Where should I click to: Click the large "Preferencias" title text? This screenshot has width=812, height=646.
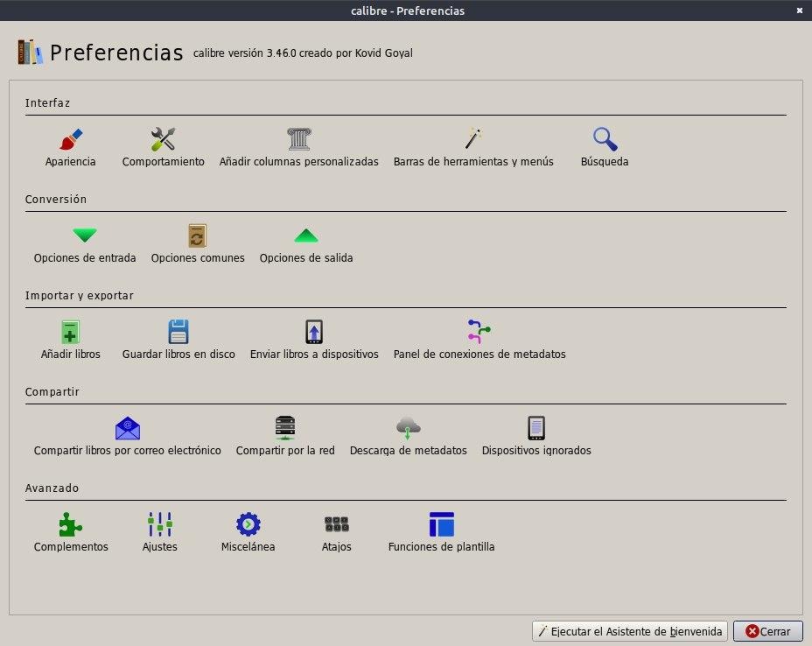tap(116, 53)
